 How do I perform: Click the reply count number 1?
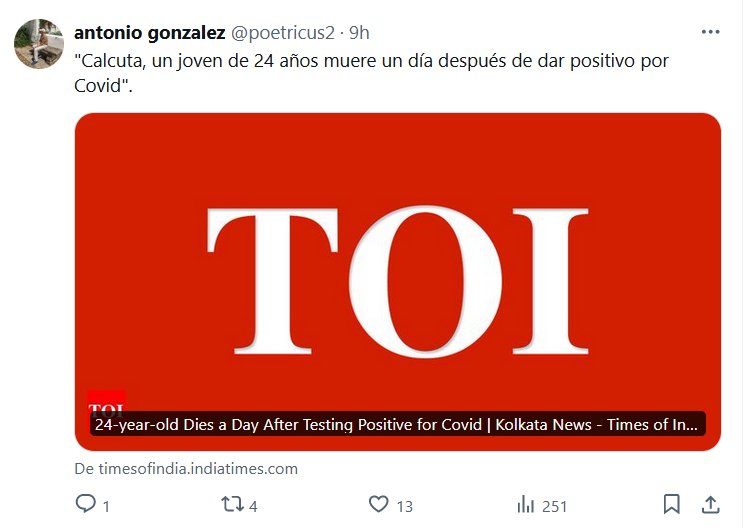tap(106, 506)
